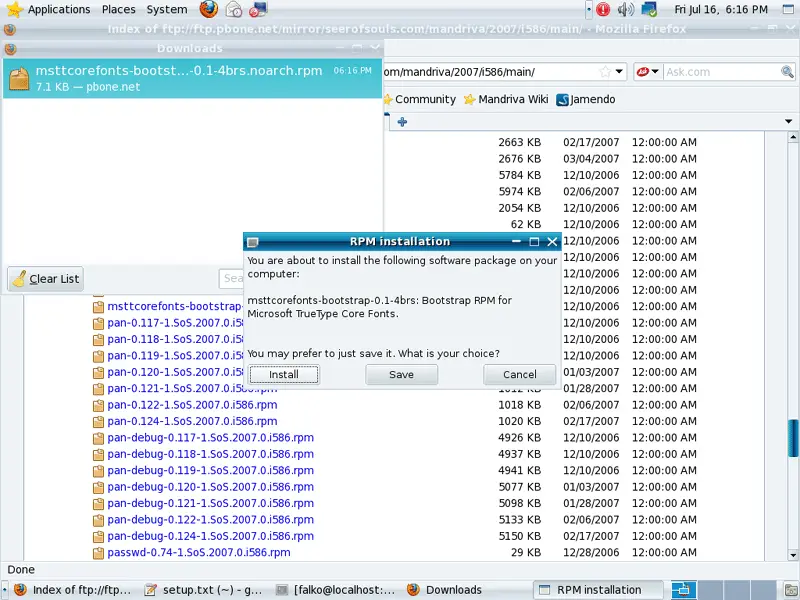Open msttcorefonts-bootstrap link in listing
This screenshot has width=800, height=600.
click(175, 306)
